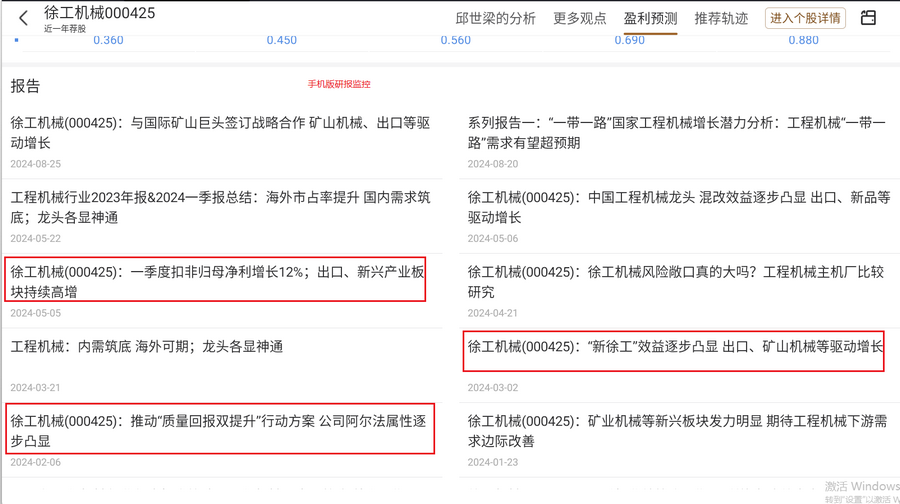Viewport: 900px width, 504px height.
Task: View the 矿业机械等新兴板块发力明显 report
Action: click(677, 431)
